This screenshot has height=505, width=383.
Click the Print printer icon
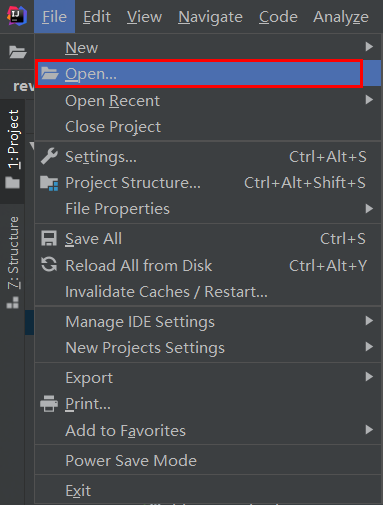[49, 404]
